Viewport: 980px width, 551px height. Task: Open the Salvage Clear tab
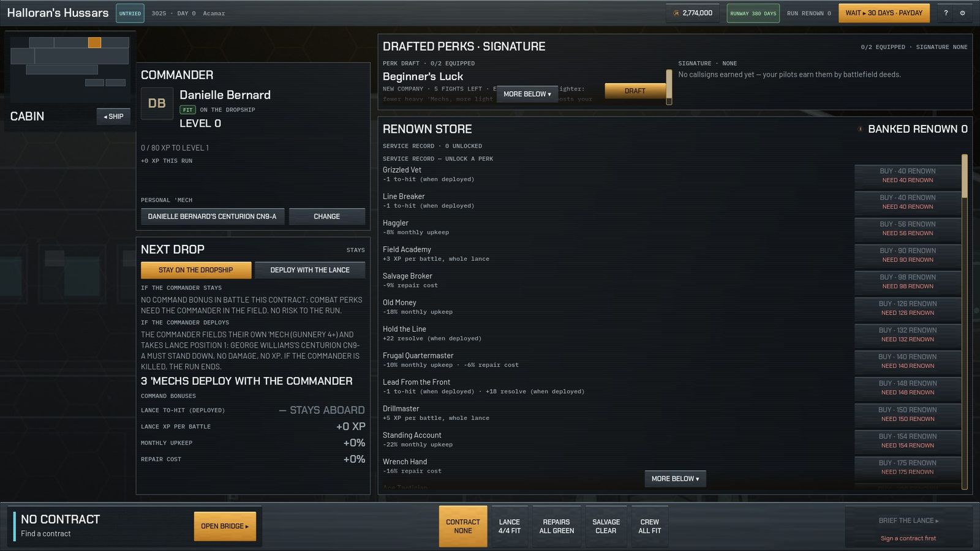606,526
